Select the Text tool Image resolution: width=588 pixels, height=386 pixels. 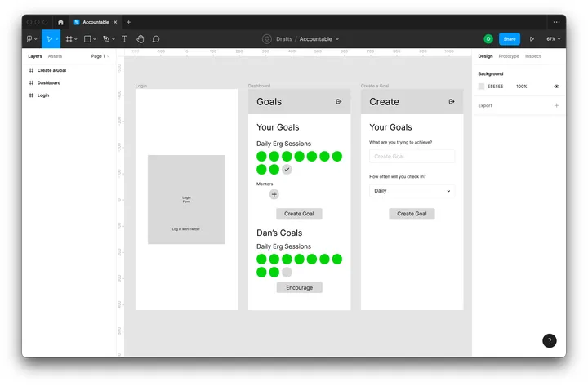(124, 39)
